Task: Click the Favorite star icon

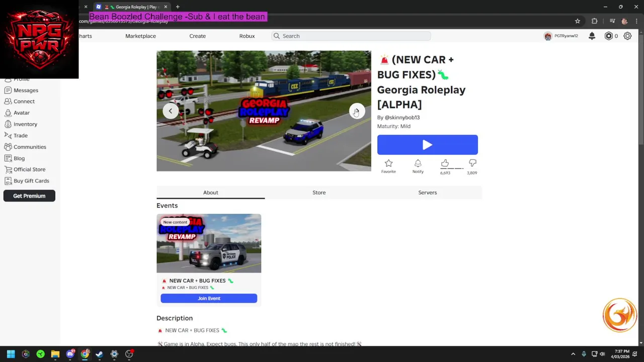Action: [x=388, y=163]
